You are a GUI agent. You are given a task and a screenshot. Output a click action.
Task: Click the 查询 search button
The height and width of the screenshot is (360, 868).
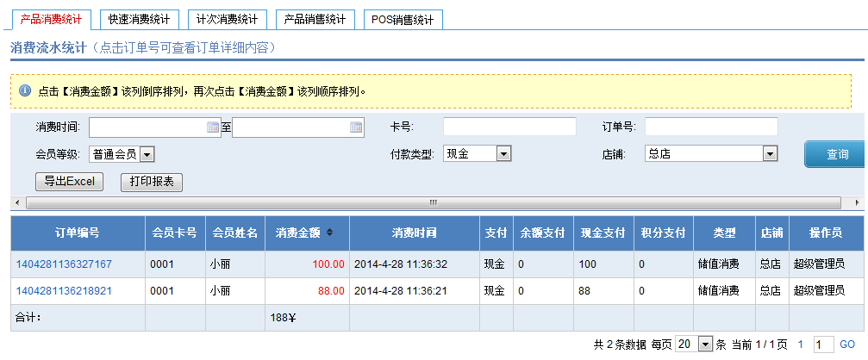pyautogui.click(x=836, y=155)
